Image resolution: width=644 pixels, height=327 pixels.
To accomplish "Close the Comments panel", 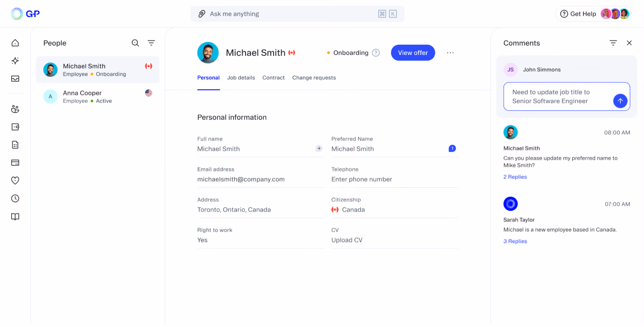I will click(x=629, y=43).
